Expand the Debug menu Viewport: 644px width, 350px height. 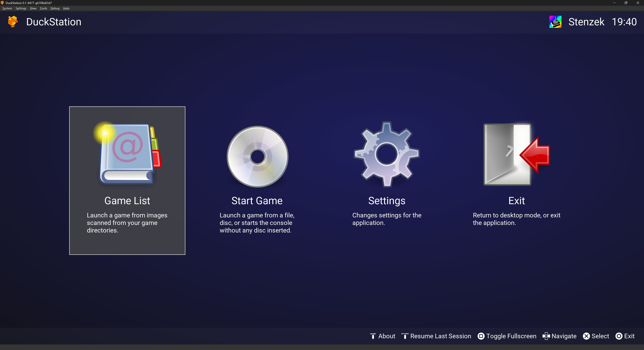coord(55,9)
